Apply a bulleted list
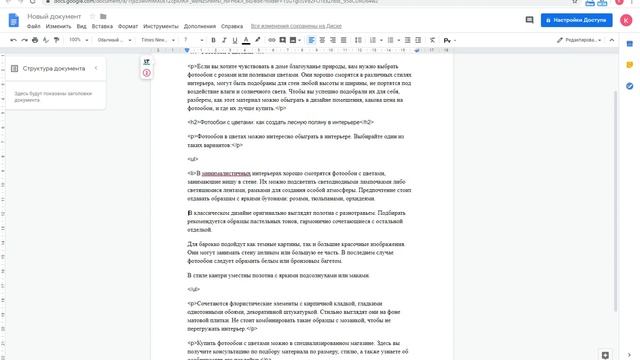Image resolution: width=640 pixels, height=360 pixels. pyautogui.click(x=390, y=40)
